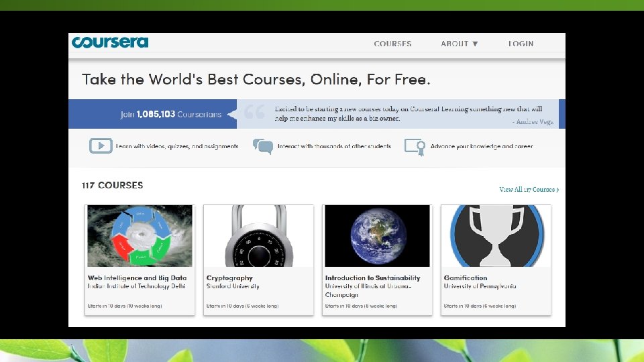
Task: Click Gamification 'Starts in 10 days' text
Action: point(480,306)
